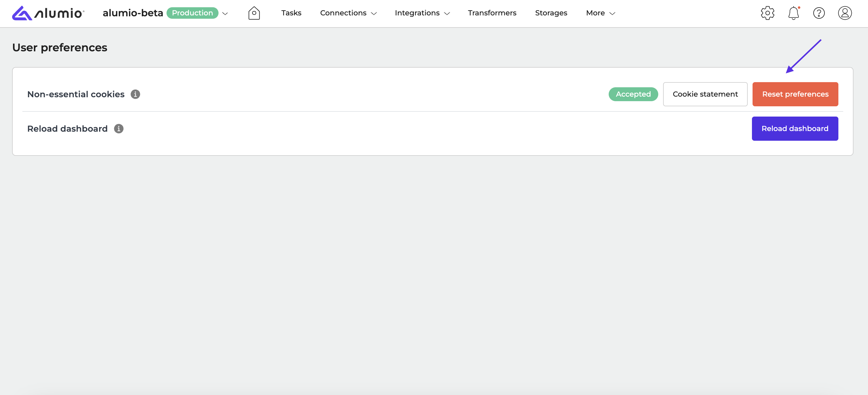Open the home dashboard icon
Image resolution: width=868 pixels, height=395 pixels.
tap(254, 13)
